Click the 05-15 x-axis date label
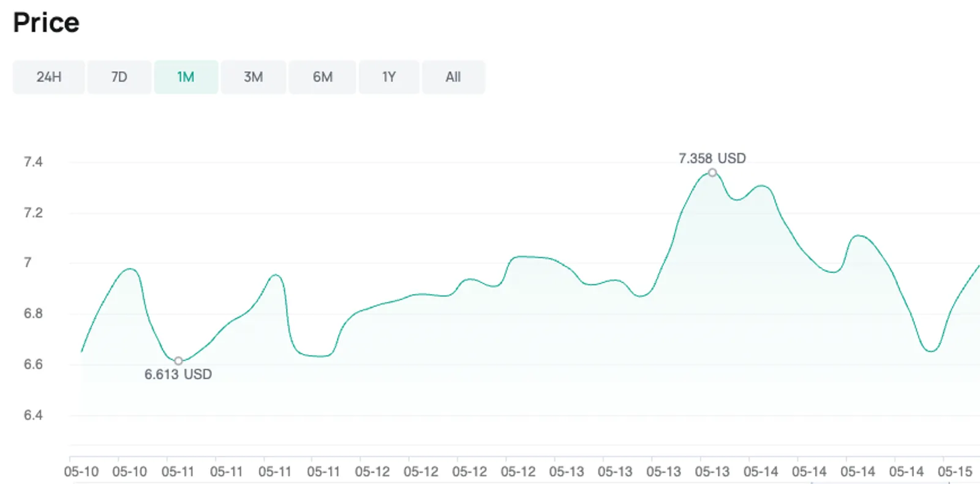 tap(955, 472)
